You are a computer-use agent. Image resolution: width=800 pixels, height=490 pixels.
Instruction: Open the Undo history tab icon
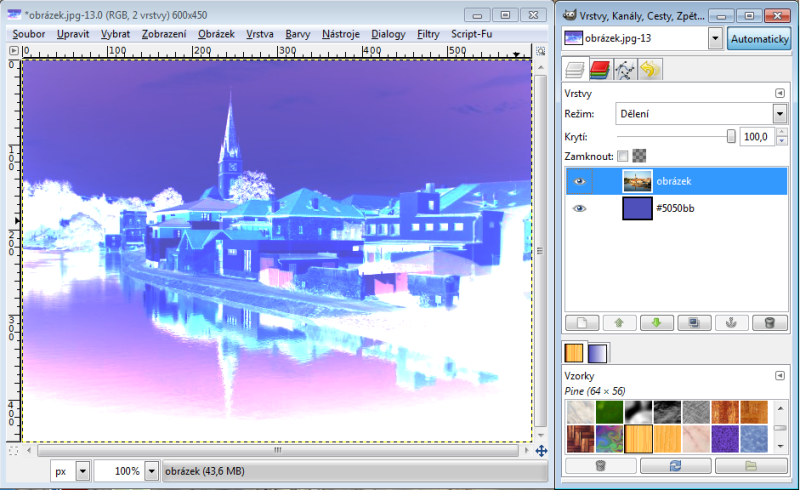point(649,69)
